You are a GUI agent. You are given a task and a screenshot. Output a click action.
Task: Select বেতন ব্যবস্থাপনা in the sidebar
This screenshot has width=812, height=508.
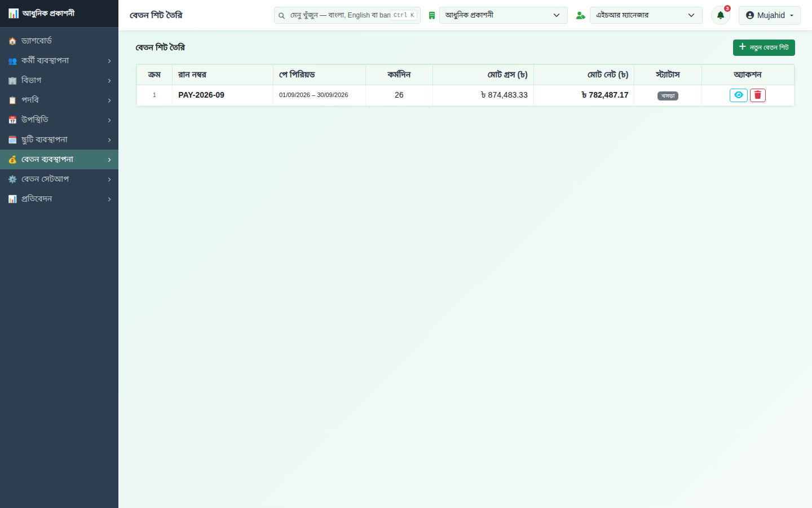click(59, 159)
